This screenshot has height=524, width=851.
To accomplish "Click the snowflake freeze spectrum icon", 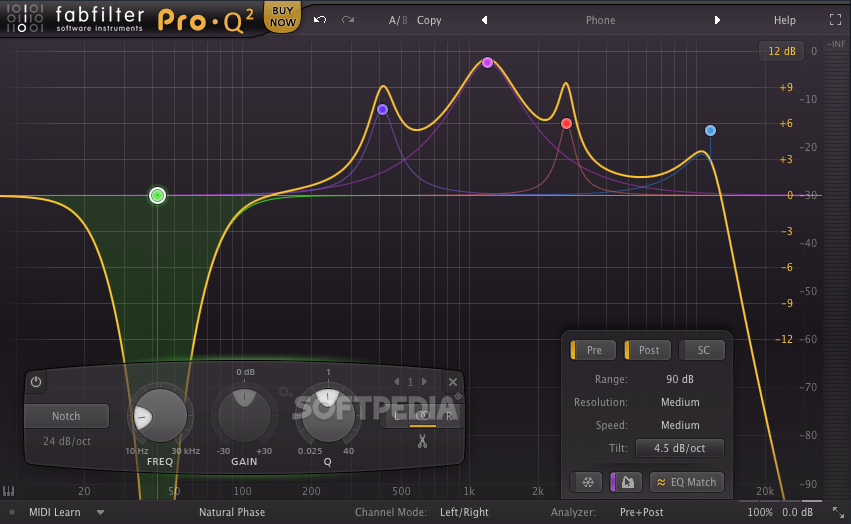I will point(588,482).
